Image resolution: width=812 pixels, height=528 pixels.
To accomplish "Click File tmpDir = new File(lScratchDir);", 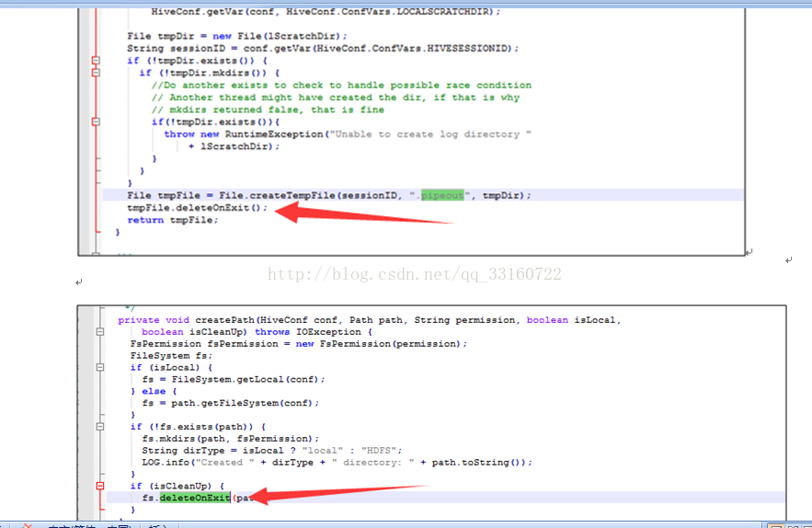I will point(237,36).
